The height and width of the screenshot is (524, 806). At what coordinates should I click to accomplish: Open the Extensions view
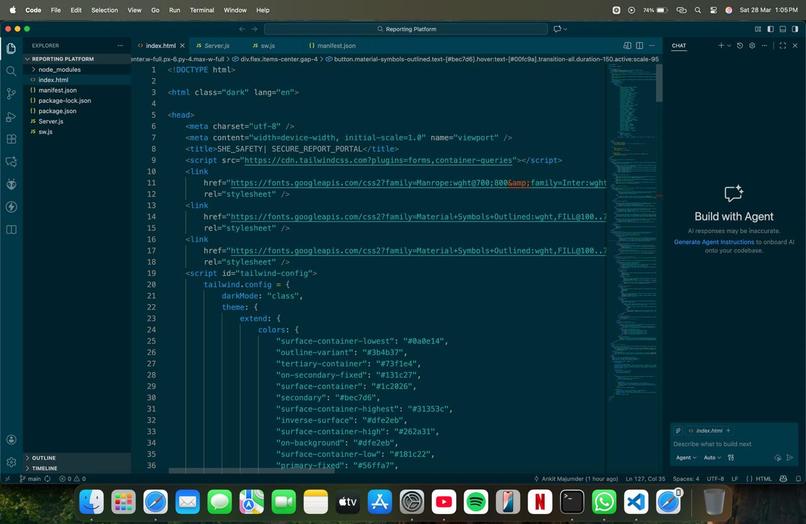tap(11, 139)
